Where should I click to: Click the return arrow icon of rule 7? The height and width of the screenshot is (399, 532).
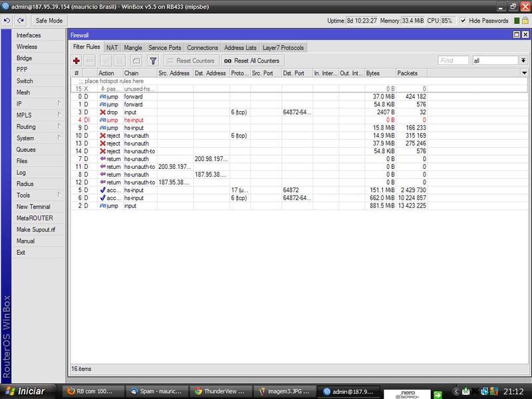(102, 159)
